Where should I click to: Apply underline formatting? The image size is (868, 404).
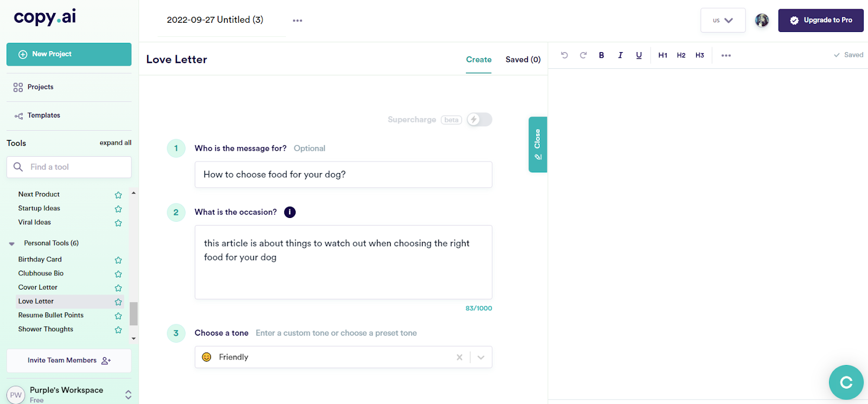[x=639, y=55]
